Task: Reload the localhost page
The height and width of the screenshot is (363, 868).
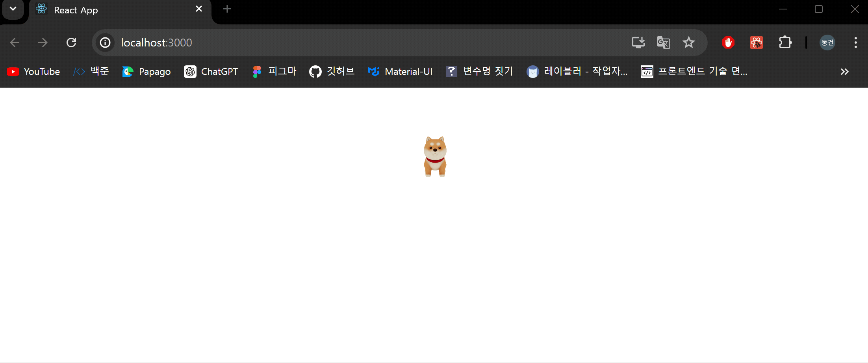Action: [x=71, y=43]
